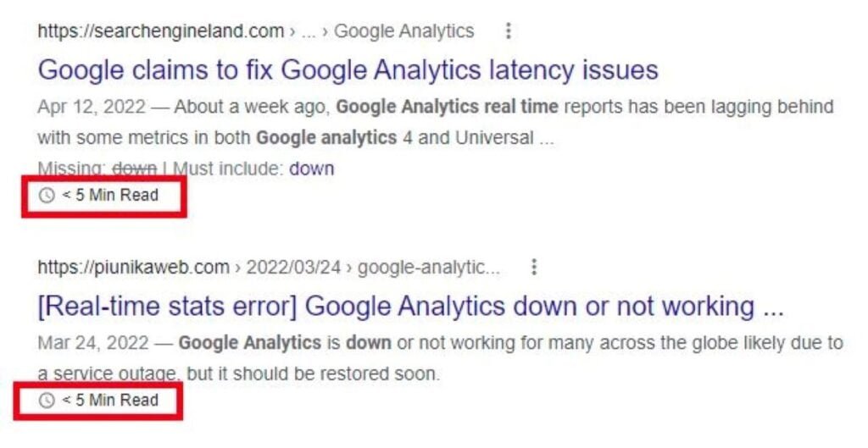Open '[Real-time stats error] Google Analytics down' result
Screen dimensions: 868x448
pyautogui.click(x=410, y=307)
